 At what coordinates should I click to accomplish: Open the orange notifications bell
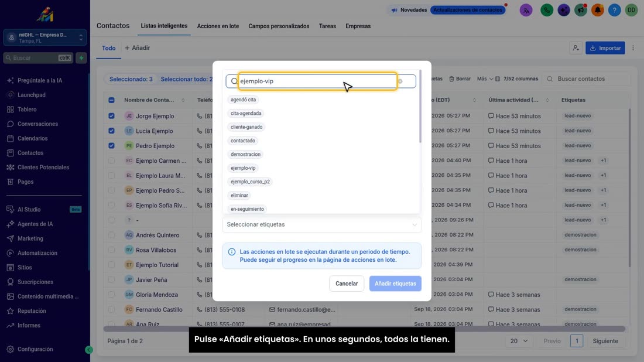coord(598,11)
